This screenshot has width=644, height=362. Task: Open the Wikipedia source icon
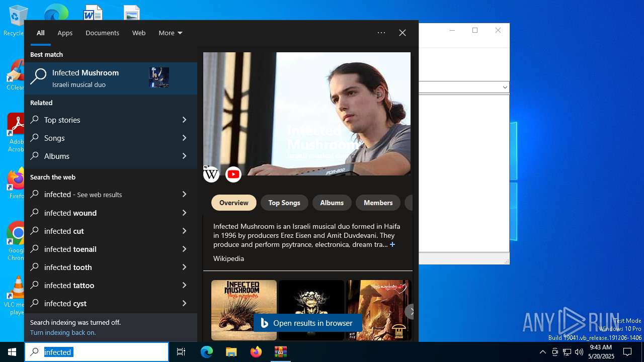[x=211, y=174]
